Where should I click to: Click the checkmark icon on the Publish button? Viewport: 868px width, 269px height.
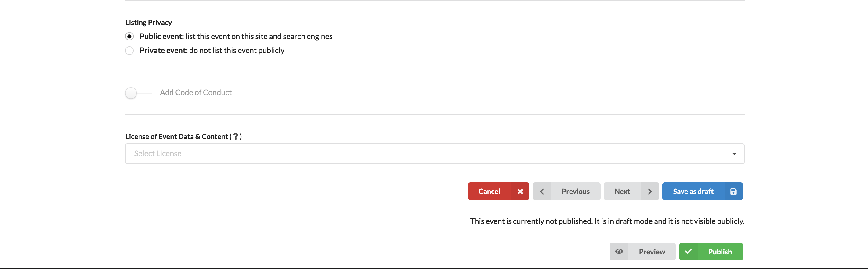[689, 252]
